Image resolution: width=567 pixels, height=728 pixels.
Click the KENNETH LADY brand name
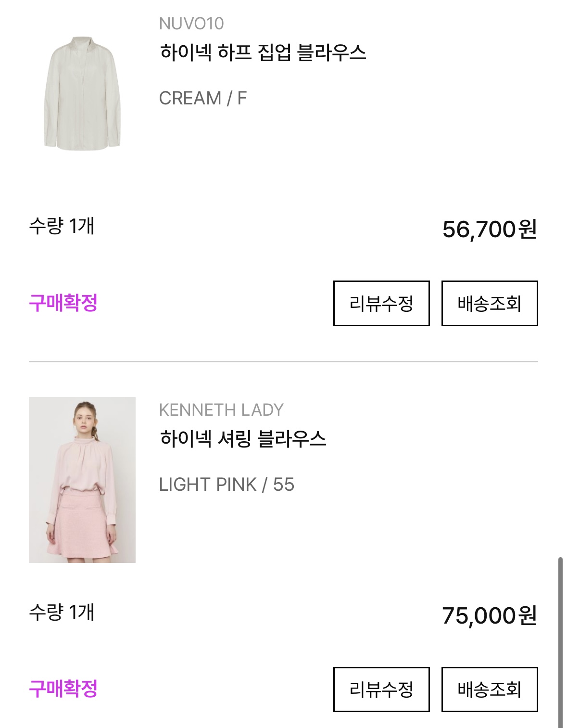point(221,410)
